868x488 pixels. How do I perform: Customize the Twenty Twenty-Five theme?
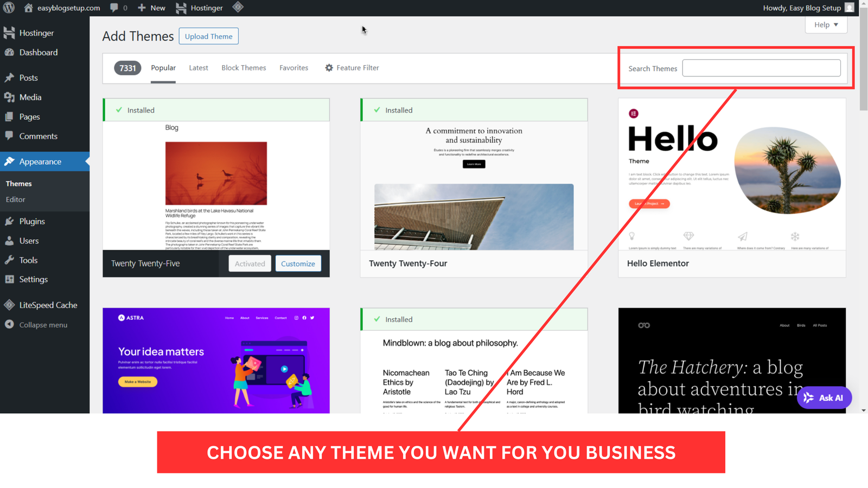coord(298,264)
